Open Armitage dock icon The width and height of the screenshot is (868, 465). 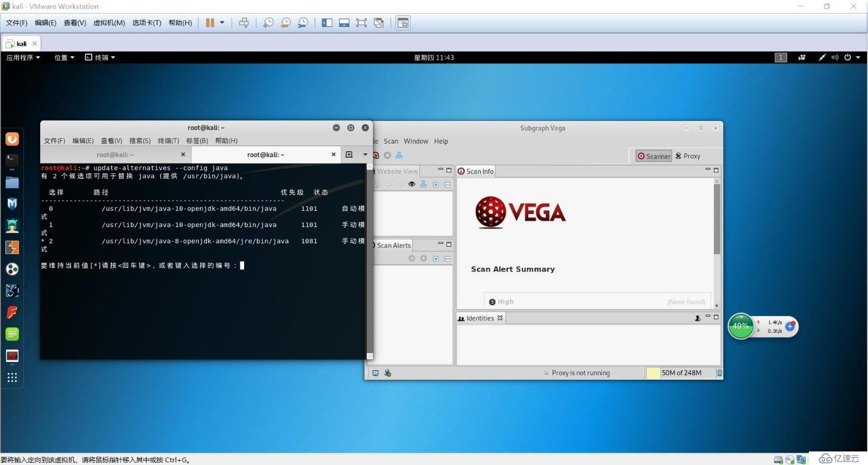(x=12, y=225)
